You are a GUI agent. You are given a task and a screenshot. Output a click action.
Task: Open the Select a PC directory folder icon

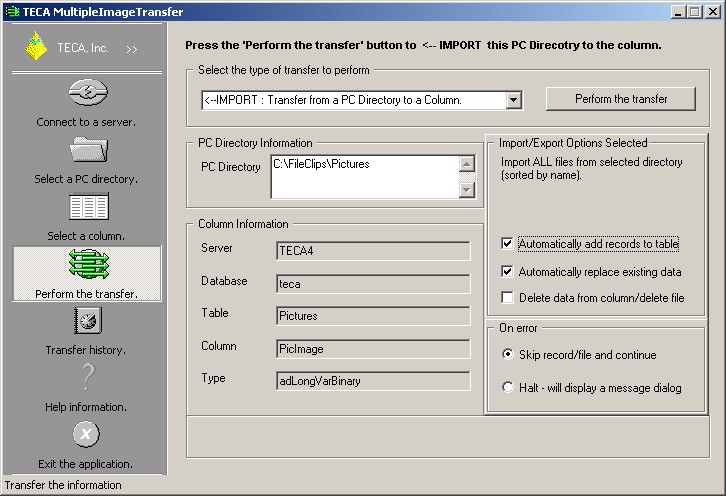tap(89, 149)
